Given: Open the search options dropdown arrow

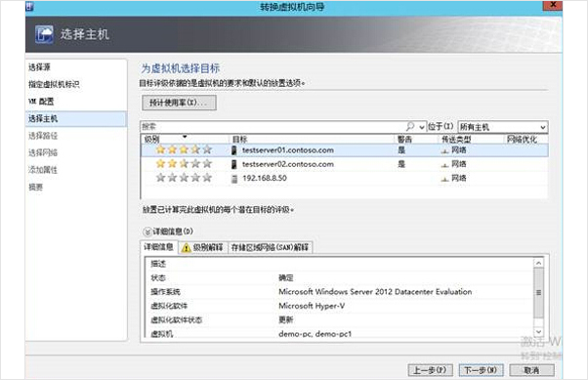Looking at the screenshot, I should (422, 127).
